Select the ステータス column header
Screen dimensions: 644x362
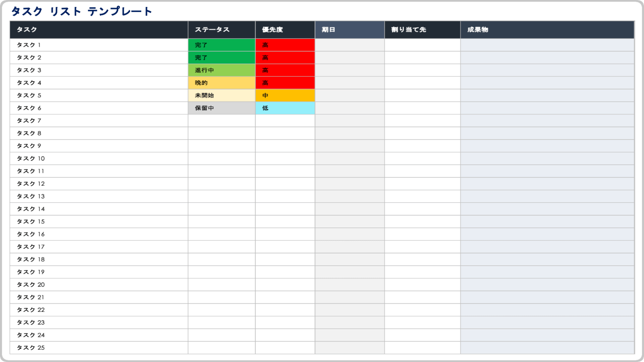point(222,29)
